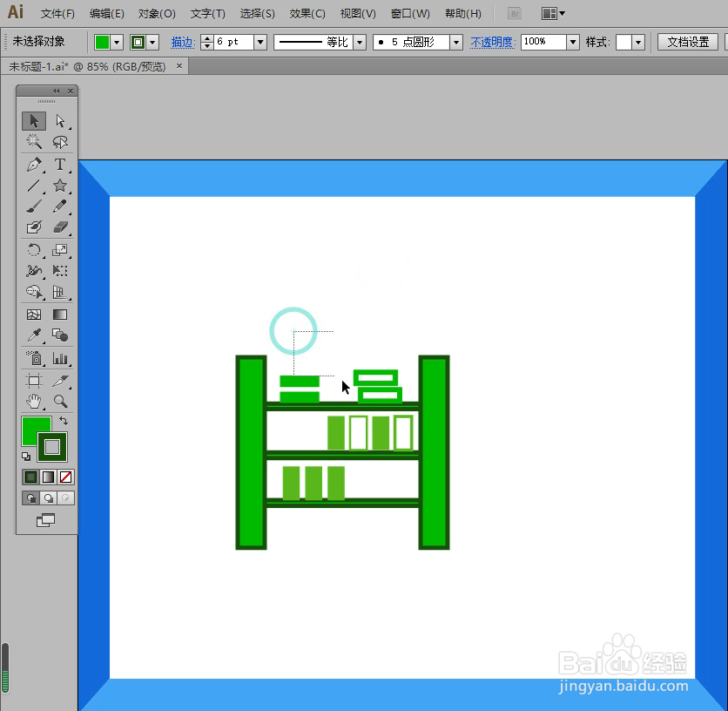
Task: Select the Line Segment tool
Action: tap(34, 186)
